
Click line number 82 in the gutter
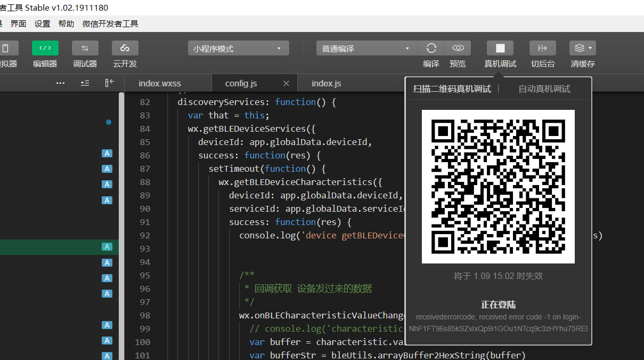(x=145, y=102)
